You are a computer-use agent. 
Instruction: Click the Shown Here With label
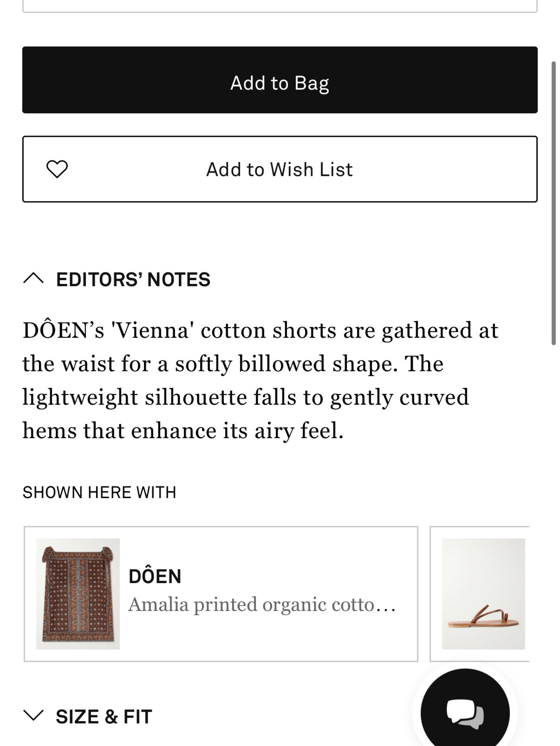tap(99, 492)
